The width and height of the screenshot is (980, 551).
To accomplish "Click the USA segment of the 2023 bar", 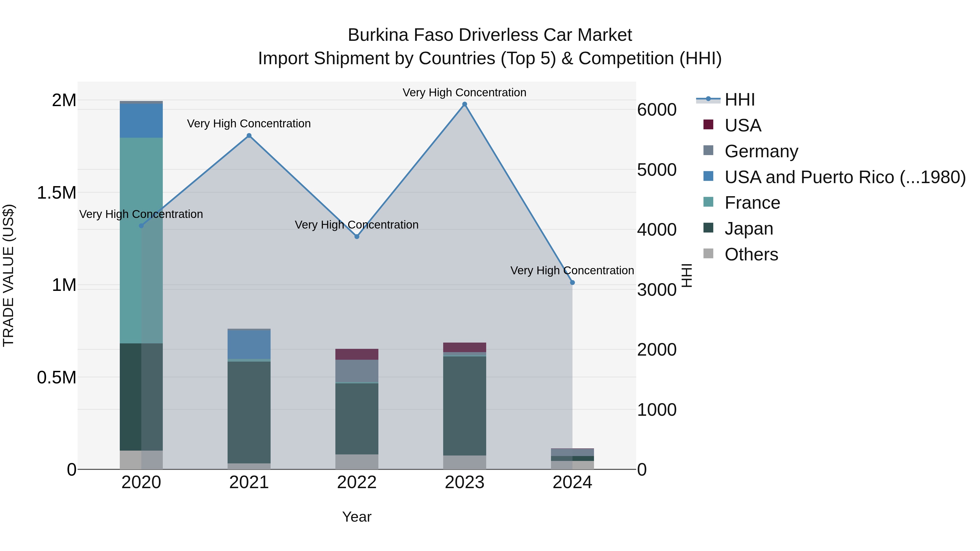I will tap(464, 347).
